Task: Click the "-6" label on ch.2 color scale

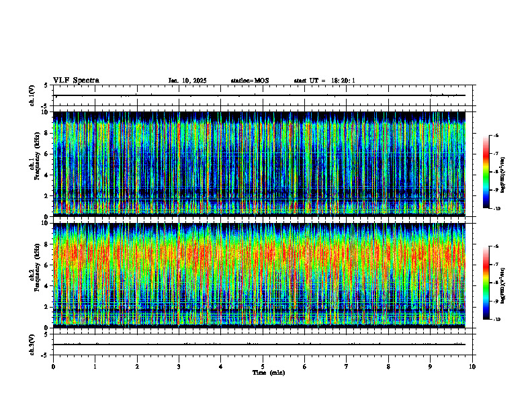Action: click(x=496, y=246)
